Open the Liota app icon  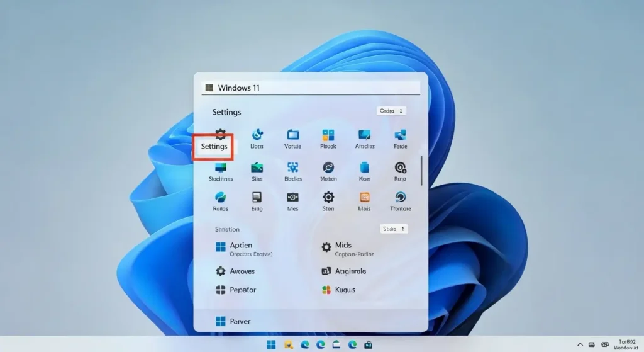pyautogui.click(x=257, y=135)
